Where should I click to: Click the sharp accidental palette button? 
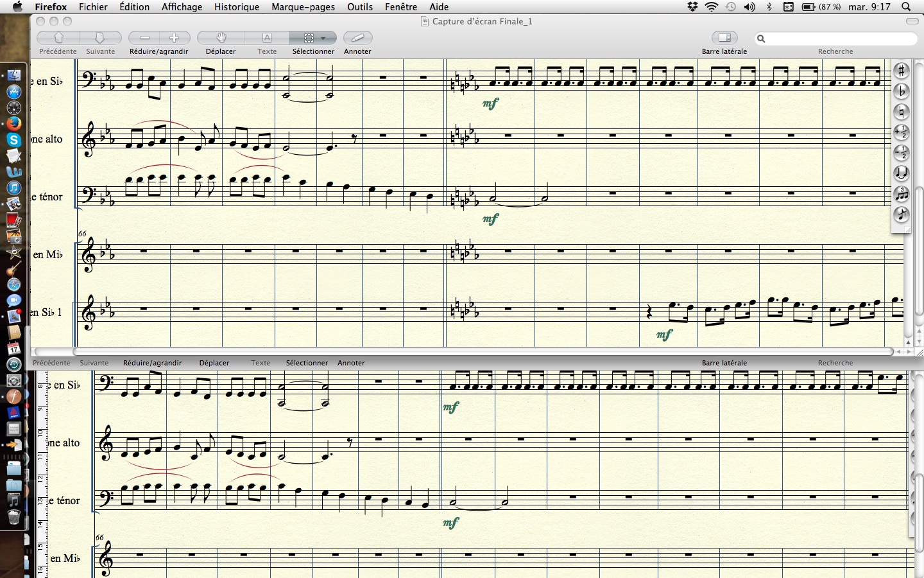pos(902,71)
